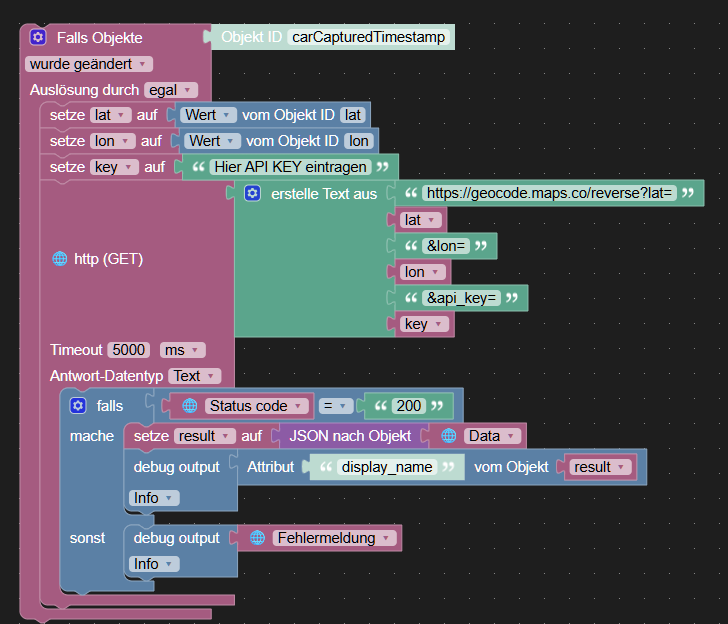Screen dimensions: 728x624
Task: Open Antwort-Datentyp Text dropdown
Action: [195, 376]
